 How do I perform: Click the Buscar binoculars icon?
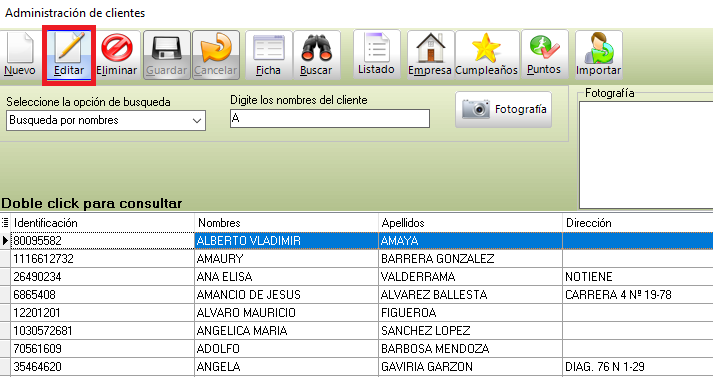316,55
